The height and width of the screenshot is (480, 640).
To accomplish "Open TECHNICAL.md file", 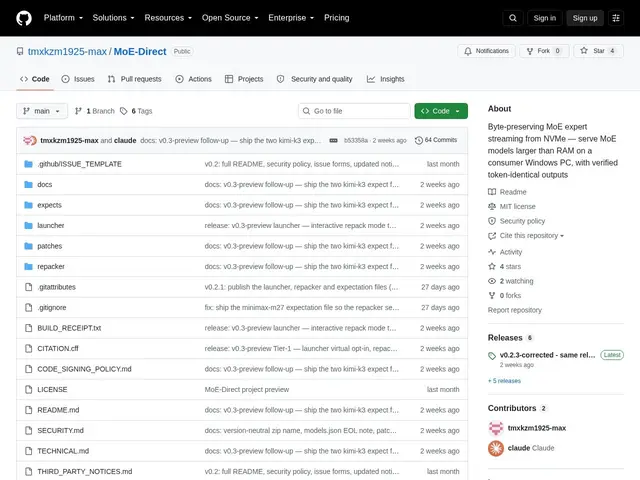I will tap(63, 451).
